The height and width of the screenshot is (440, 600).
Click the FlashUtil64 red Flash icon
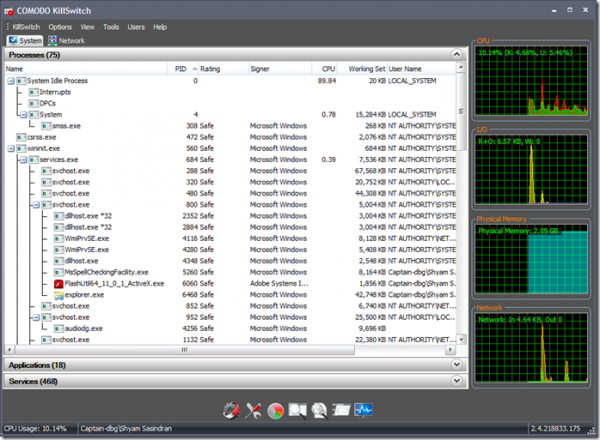pyautogui.click(x=59, y=284)
